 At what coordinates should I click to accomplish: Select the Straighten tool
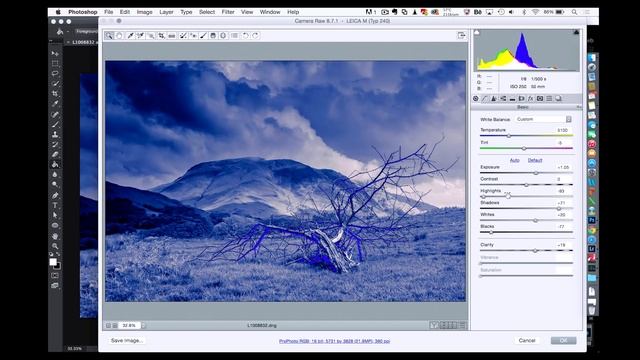(x=172, y=36)
